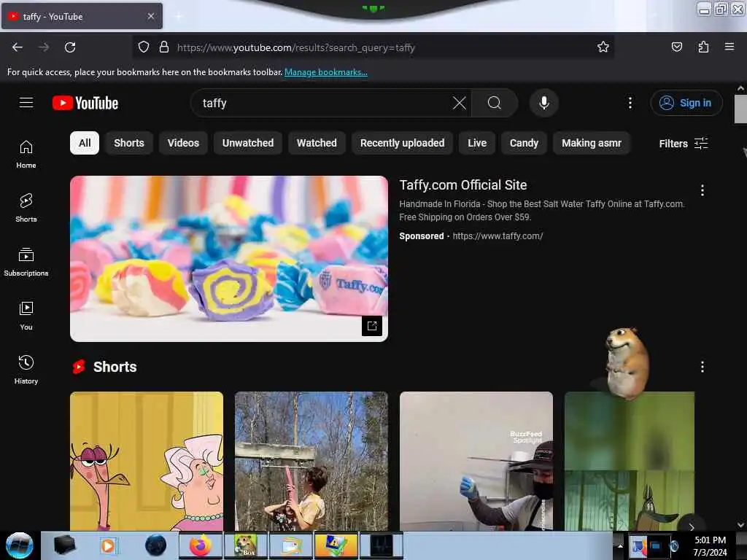Viewport: 747px width, 560px height.
Task: Click the taskbar clock showing 5:01 PM
Action: click(x=710, y=545)
